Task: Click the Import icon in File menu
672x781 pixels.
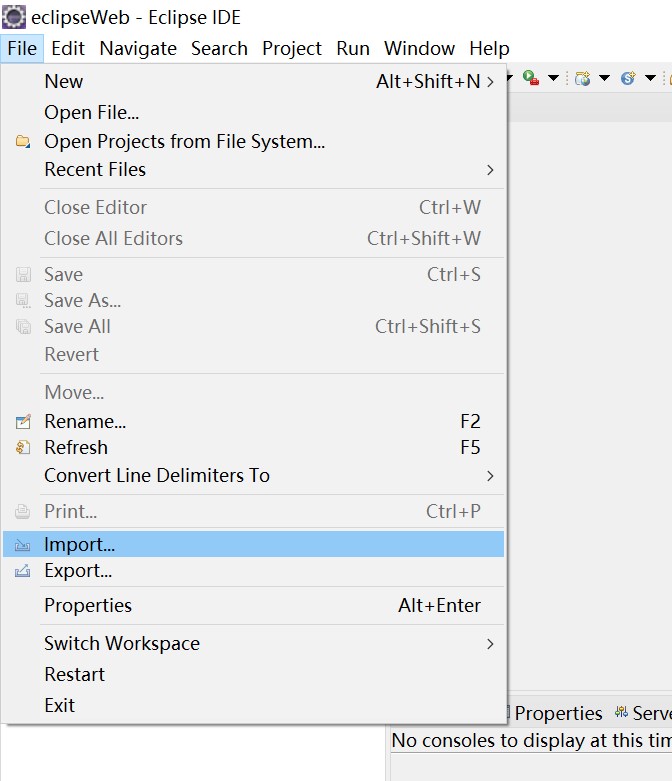Action: [22, 545]
